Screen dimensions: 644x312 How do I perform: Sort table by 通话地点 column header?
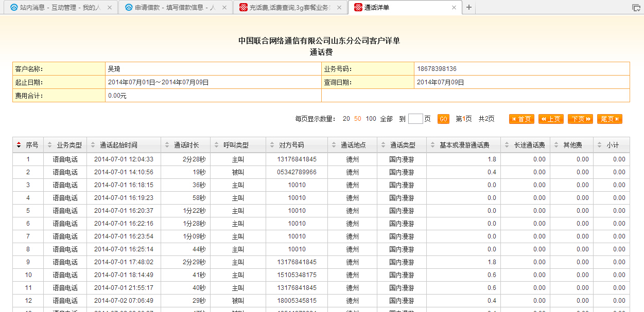point(353,145)
